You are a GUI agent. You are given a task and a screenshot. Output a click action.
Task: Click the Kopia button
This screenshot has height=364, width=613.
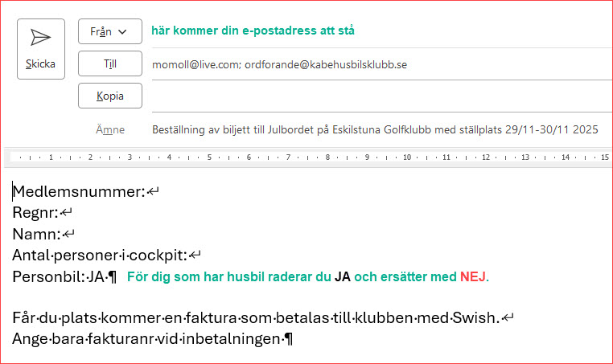click(110, 96)
